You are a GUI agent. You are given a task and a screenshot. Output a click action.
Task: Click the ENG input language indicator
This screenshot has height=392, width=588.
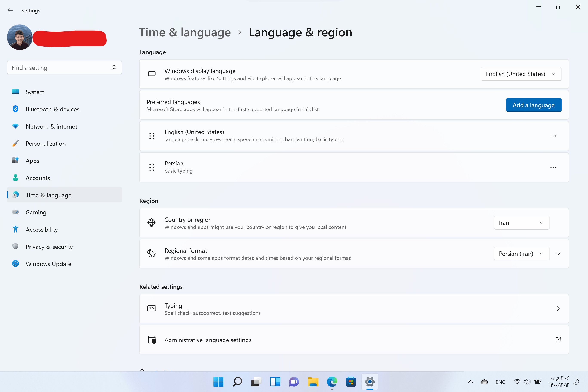pyautogui.click(x=501, y=382)
